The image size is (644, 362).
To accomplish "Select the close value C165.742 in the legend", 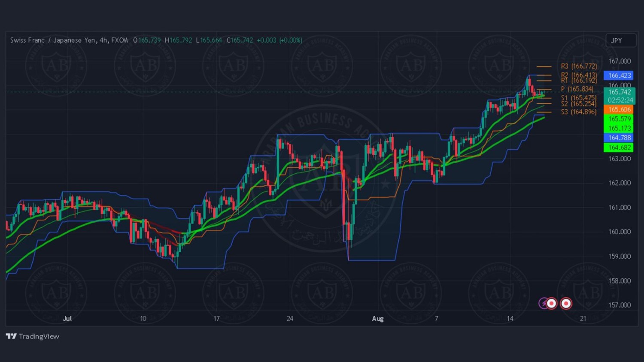I will (x=240, y=40).
